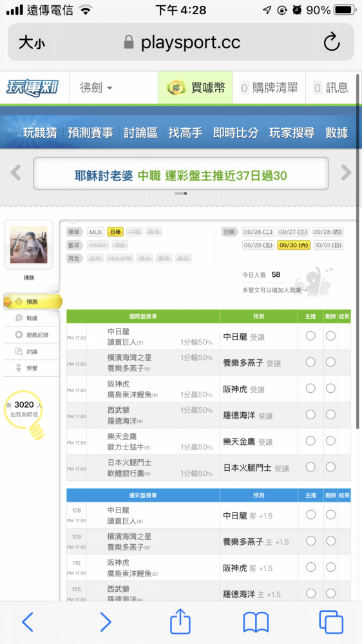Select the 戰績 sidebar tab

pos(32,318)
